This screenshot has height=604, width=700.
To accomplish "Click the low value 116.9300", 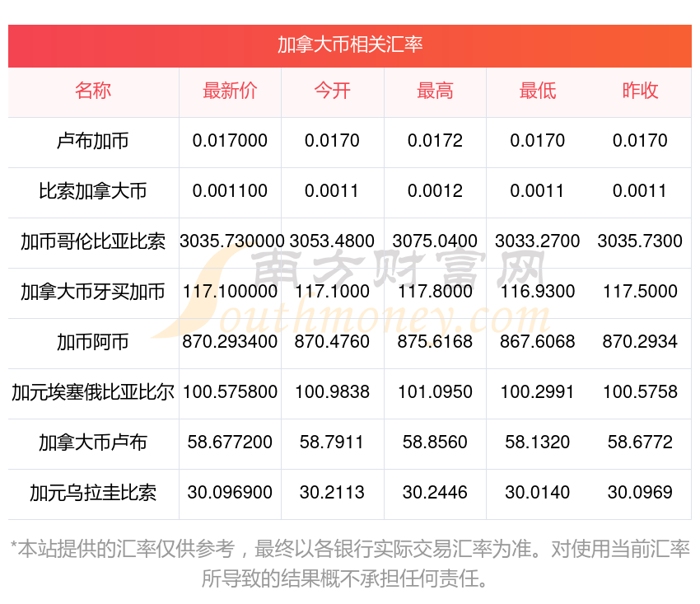I will (x=538, y=292).
